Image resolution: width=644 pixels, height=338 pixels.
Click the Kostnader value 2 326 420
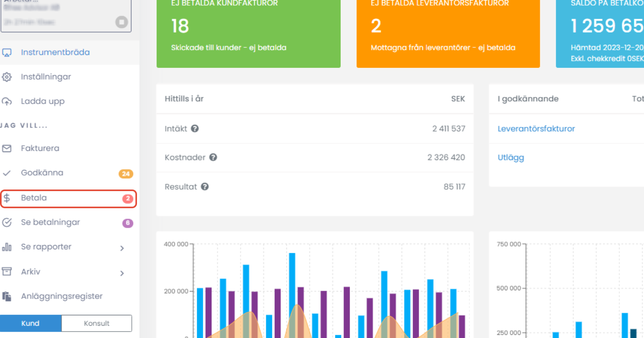(446, 157)
